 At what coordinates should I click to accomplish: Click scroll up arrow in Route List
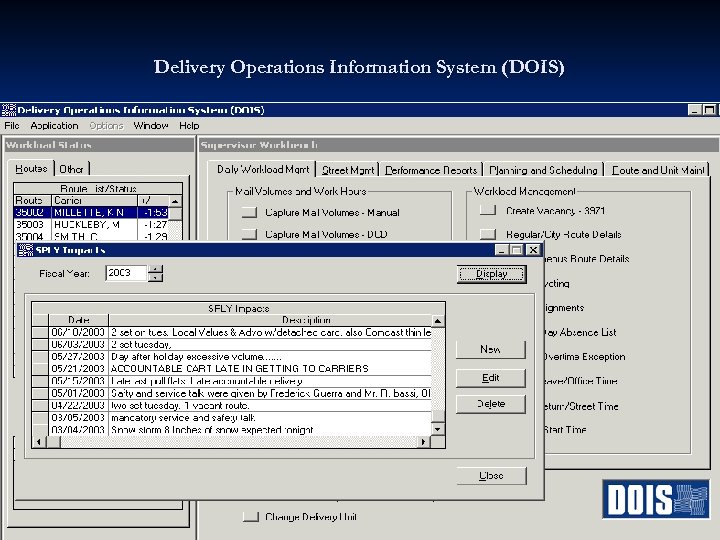click(x=175, y=201)
